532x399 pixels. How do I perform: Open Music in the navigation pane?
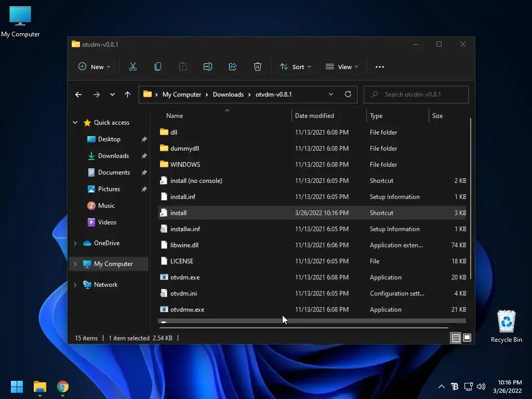[106, 206]
